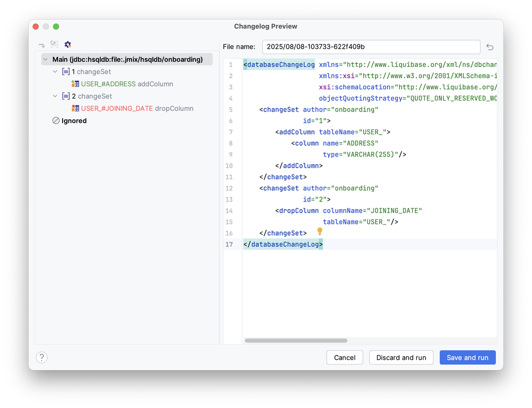Zoom the window with green button
Viewport: 532px width, 408px height.
click(56, 27)
